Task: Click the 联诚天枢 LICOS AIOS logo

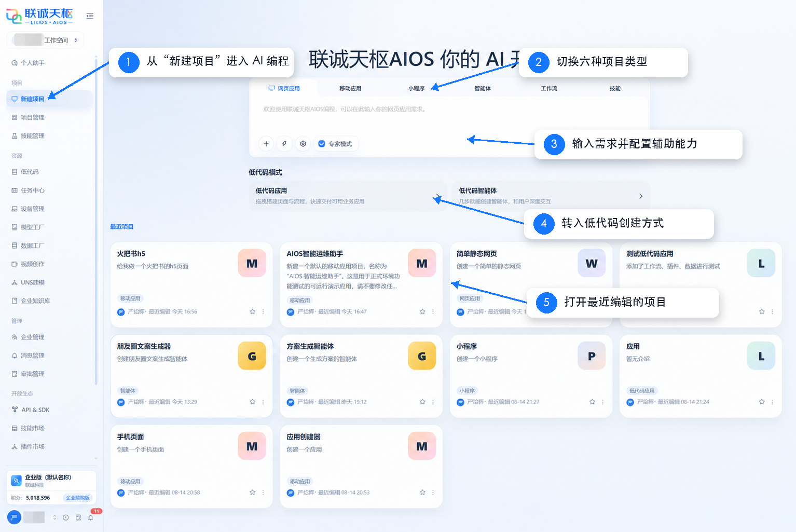Action: click(39, 16)
